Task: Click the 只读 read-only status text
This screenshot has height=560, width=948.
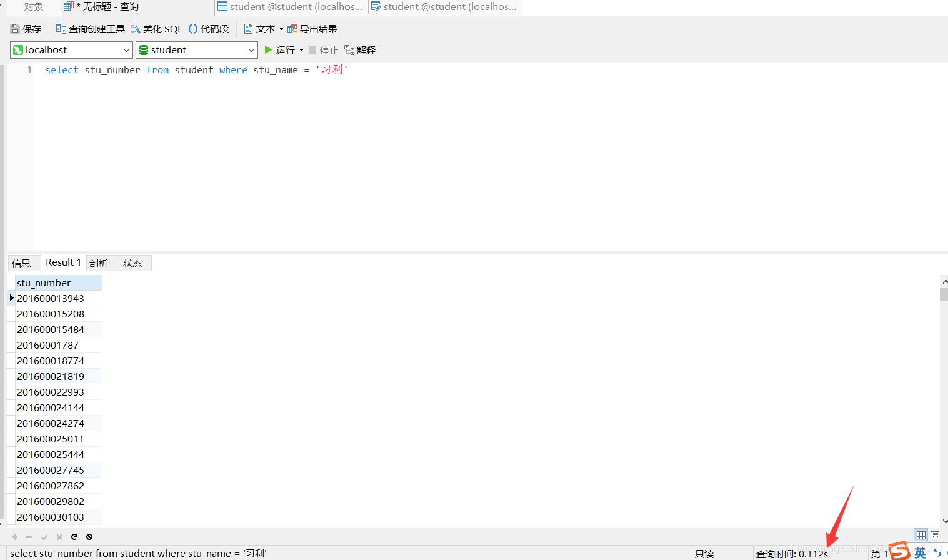Action: [x=704, y=554]
